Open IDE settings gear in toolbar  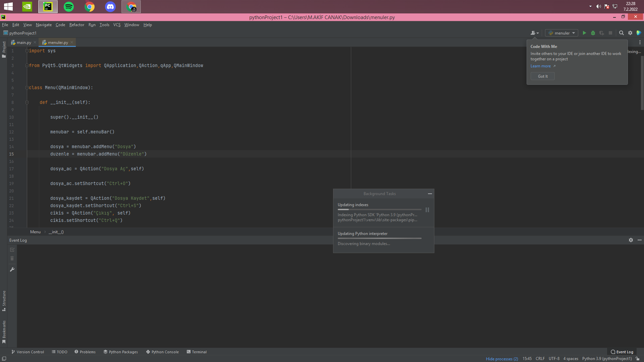[x=630, y=33]
